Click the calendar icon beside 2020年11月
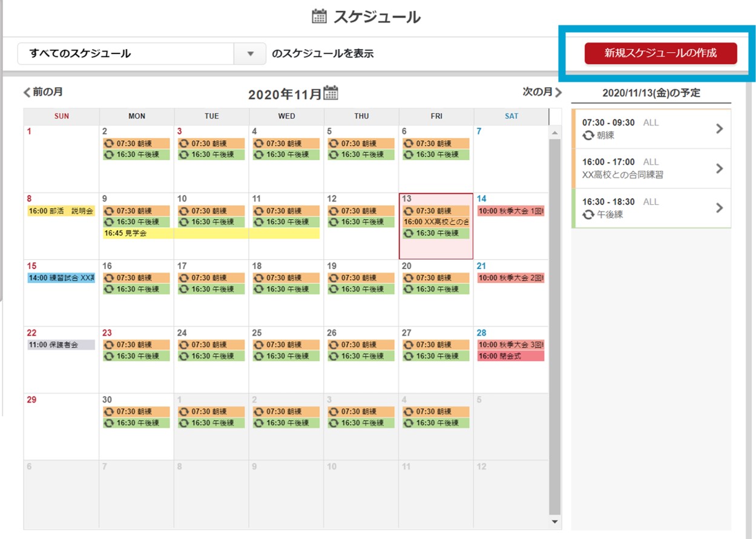Image resolution: width=756 pixels, height=539 pixels. coord(331,93)
